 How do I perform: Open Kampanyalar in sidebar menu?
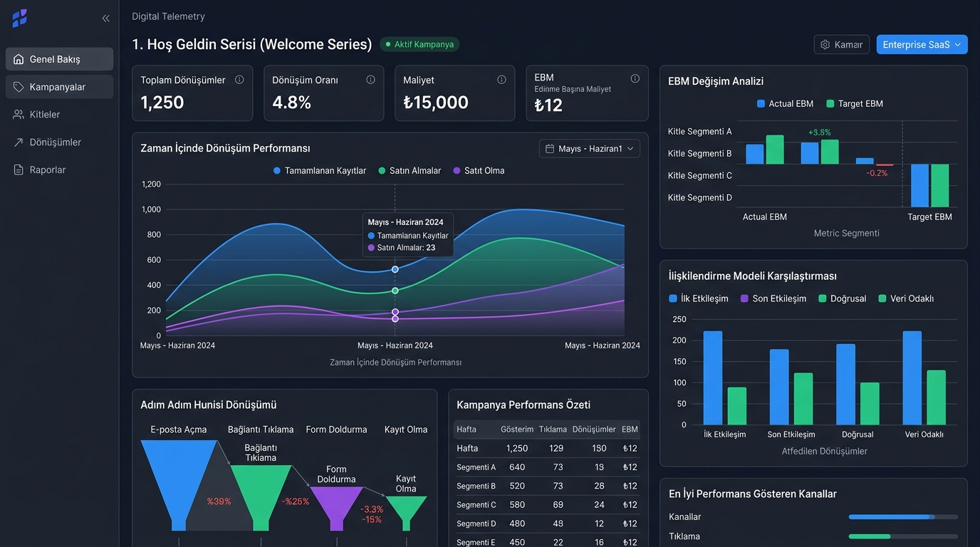59,87
